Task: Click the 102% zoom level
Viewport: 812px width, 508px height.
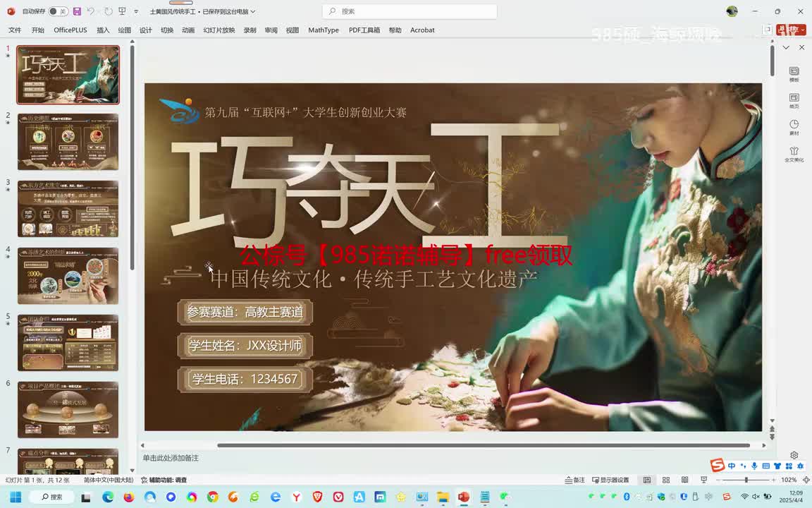Action: (x=788, y=480)
